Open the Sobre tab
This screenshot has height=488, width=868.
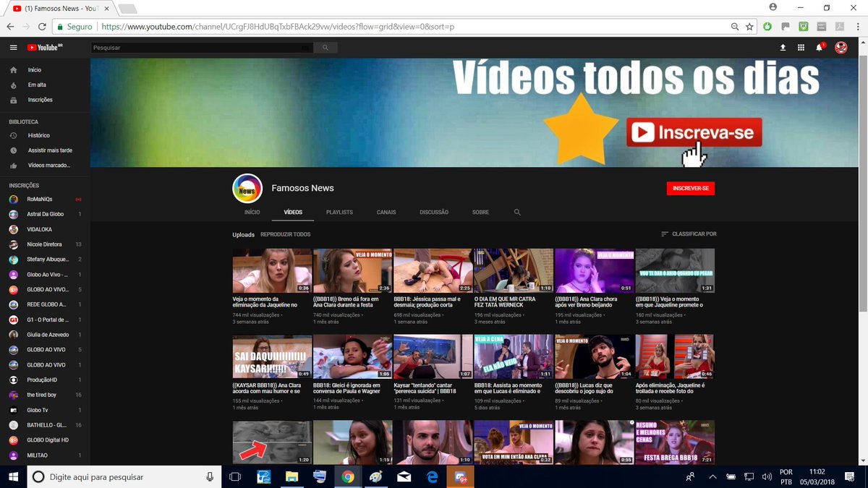click(x=480, y=213)
